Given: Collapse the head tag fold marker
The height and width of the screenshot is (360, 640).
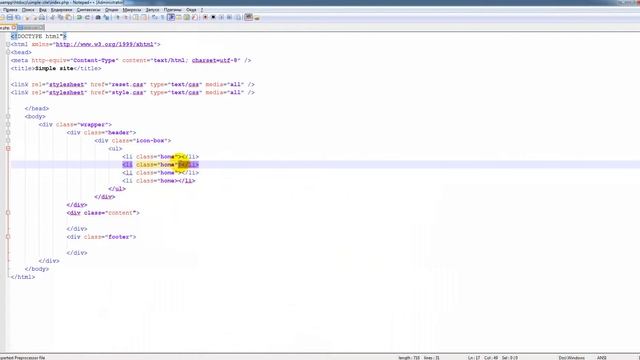Looking at the screenshot, I should tap(8, 52).
